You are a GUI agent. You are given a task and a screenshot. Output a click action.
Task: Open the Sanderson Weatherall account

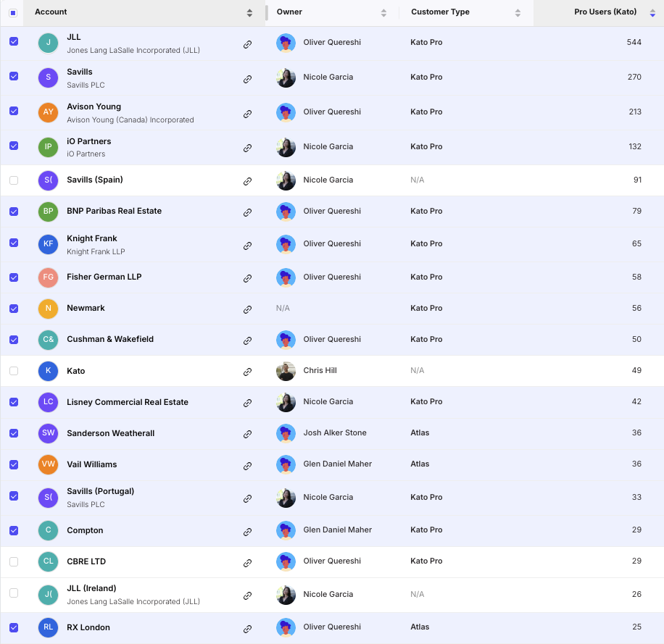coord(110,433)
